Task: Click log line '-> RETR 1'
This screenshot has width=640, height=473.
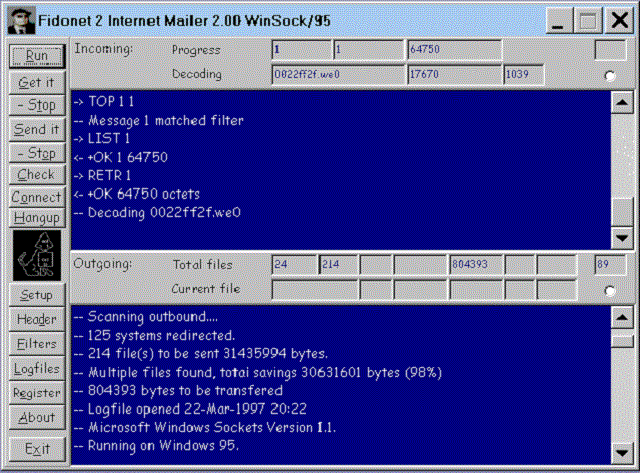Action: [102, 176]
